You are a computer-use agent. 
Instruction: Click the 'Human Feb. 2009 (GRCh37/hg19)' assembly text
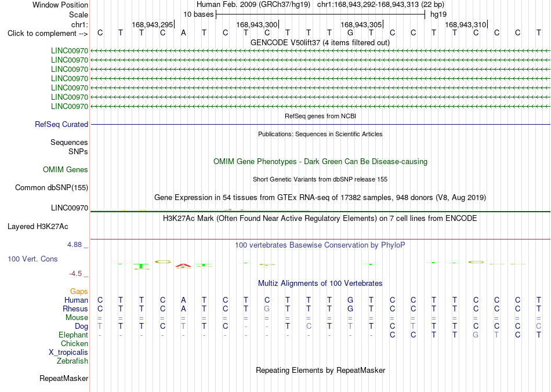click(x=253, y=5)
